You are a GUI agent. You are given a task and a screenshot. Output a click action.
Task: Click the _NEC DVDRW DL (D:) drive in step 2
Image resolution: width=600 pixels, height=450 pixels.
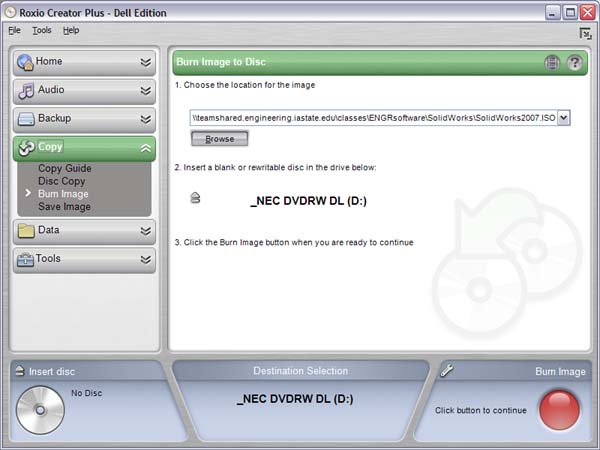(308, 201)
